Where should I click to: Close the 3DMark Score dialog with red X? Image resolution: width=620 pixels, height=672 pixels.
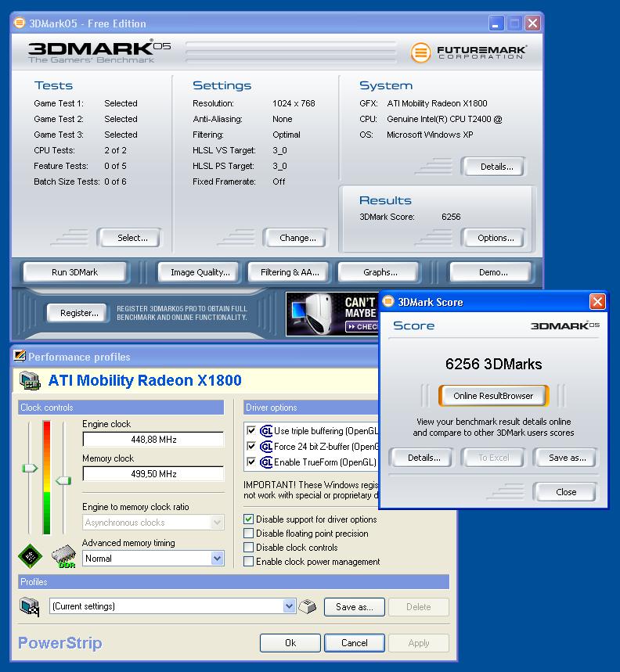point(597,301)
